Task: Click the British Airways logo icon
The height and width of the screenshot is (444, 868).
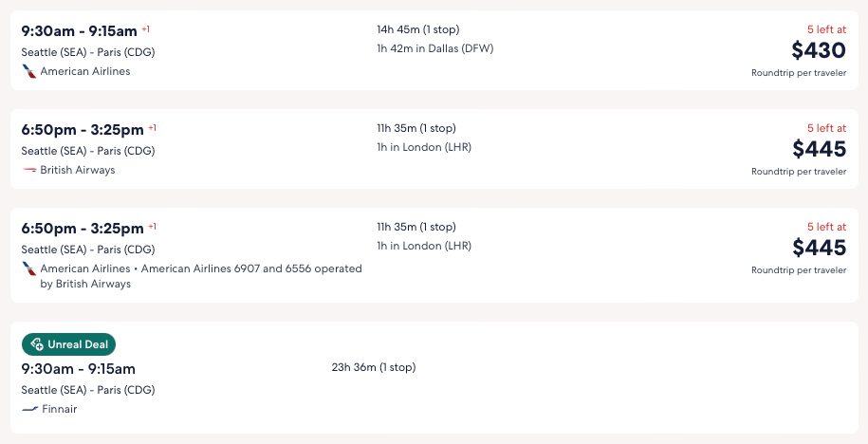Action: pos(29,170)
